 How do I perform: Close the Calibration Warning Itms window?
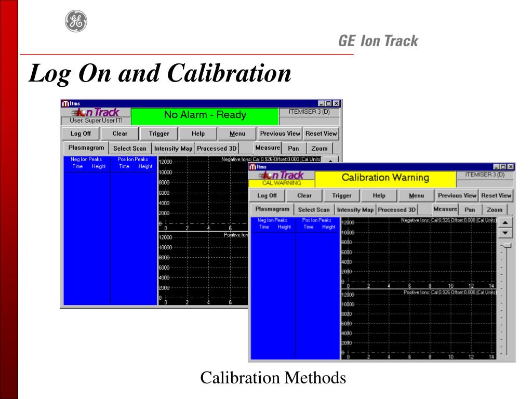pos(510,167)
